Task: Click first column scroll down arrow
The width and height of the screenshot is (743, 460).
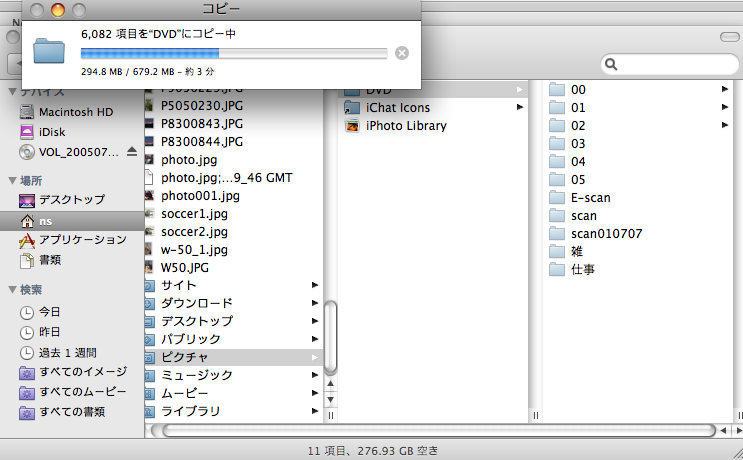Action: coord(330,400)
